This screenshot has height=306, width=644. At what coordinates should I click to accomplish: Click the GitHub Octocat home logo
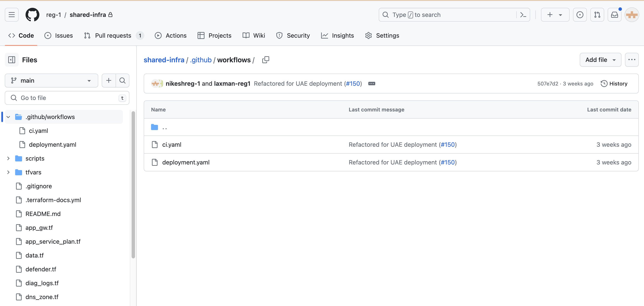pos(32,15)
